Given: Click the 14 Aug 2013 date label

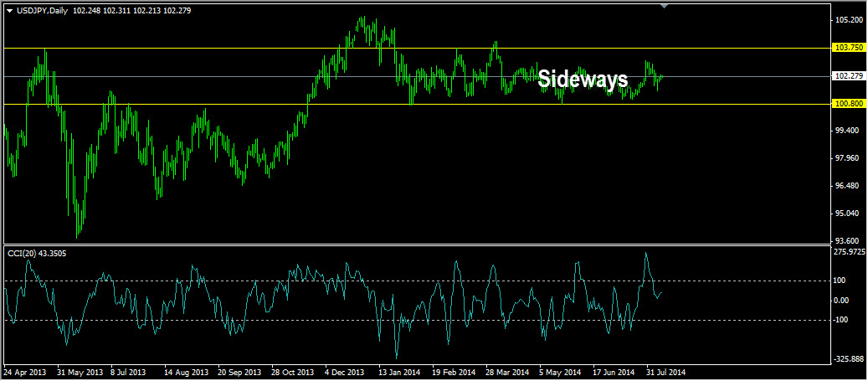Looking at the screenshot, I should point(186,372).
